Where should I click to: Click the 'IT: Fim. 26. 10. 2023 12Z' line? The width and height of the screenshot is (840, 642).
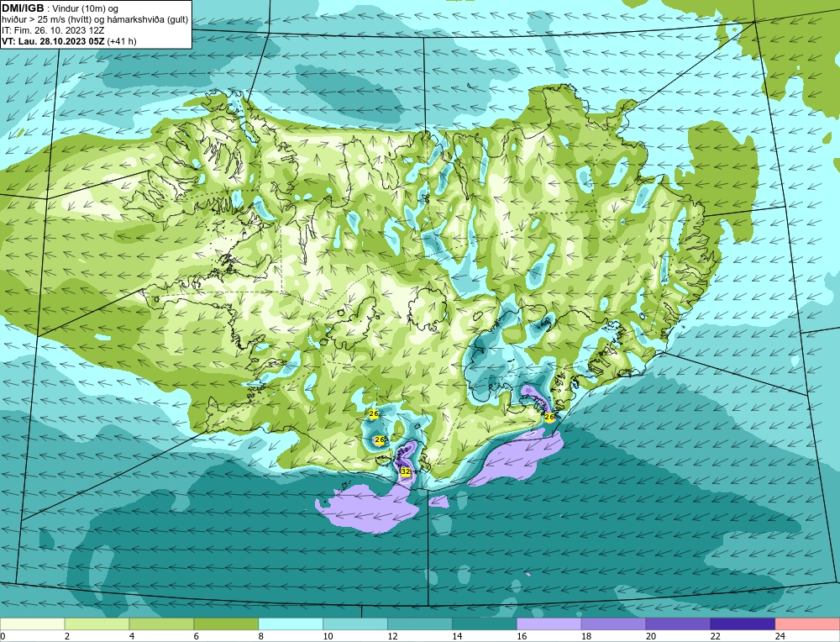coord(52,30)
